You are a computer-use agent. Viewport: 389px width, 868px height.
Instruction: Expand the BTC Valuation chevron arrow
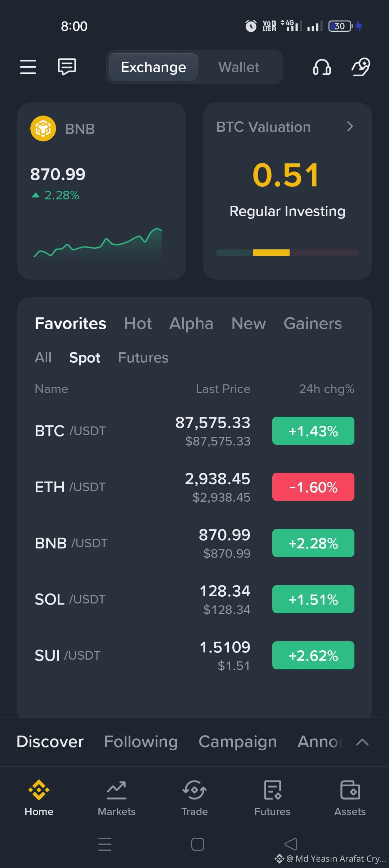(x=350, y=127)
